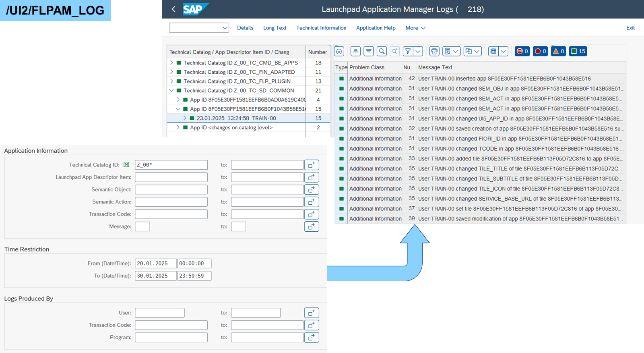Open multiple selection for Technical Catalog ID
This screenshot has height=353, width=644.
click(312, 165)
